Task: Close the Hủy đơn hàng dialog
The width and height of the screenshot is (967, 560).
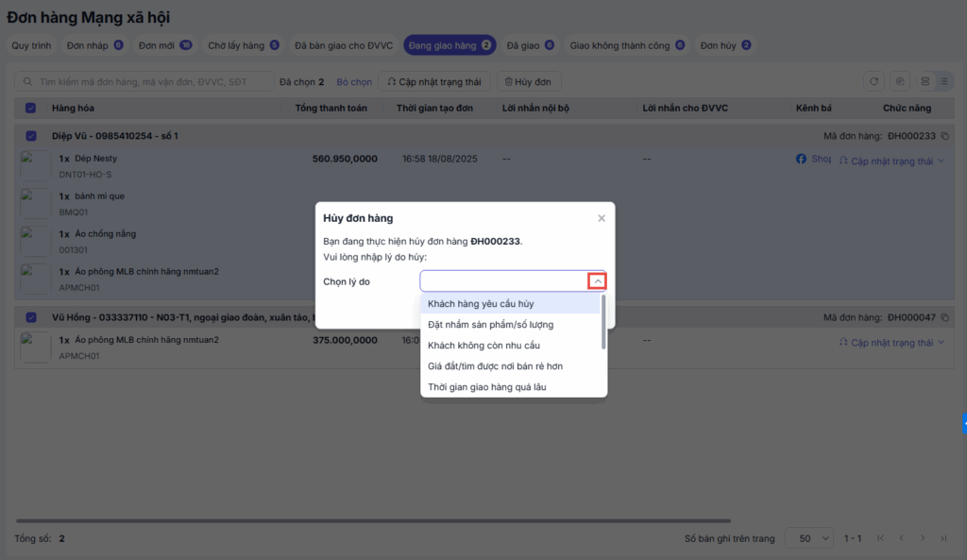Action: tap(602, 218)
